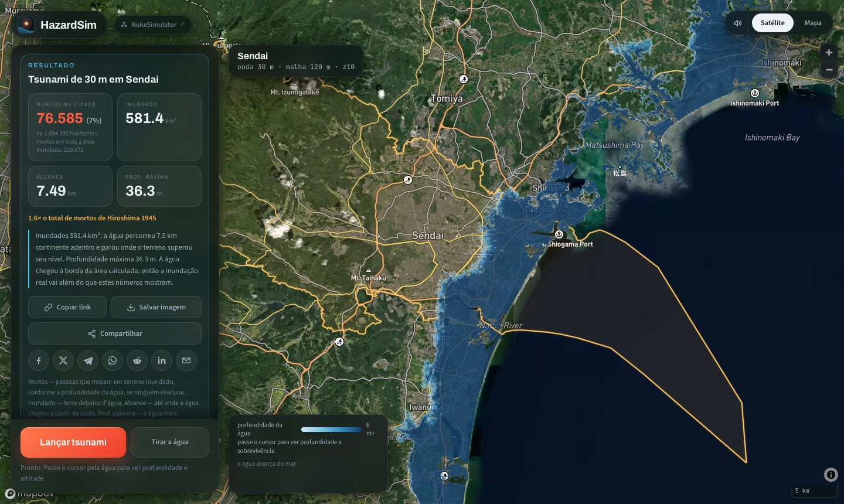Toggle the sound speaker icon

738,23
